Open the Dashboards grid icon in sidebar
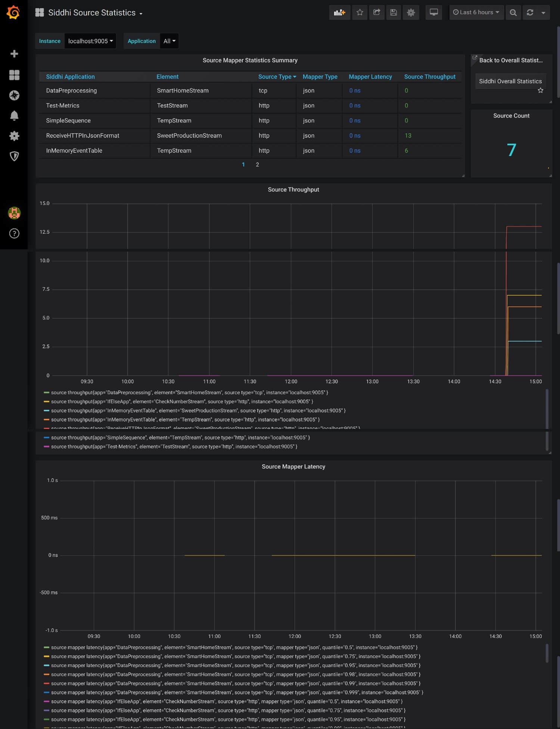The height and width of the screenshot is (729, 560). pos(14,75)
